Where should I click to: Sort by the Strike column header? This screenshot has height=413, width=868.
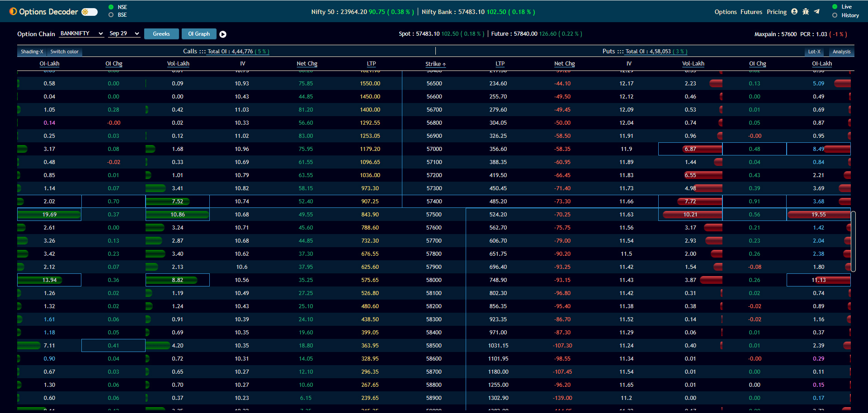(435, 64)
